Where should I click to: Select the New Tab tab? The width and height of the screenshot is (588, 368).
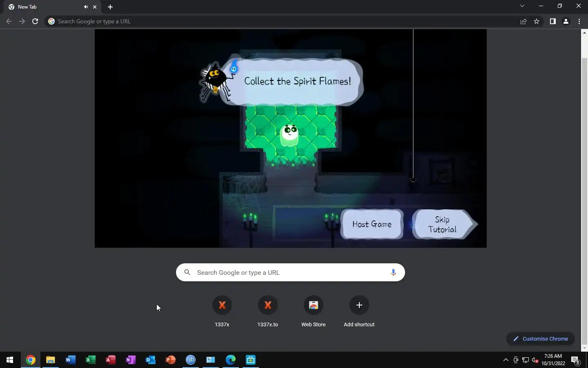53,7
